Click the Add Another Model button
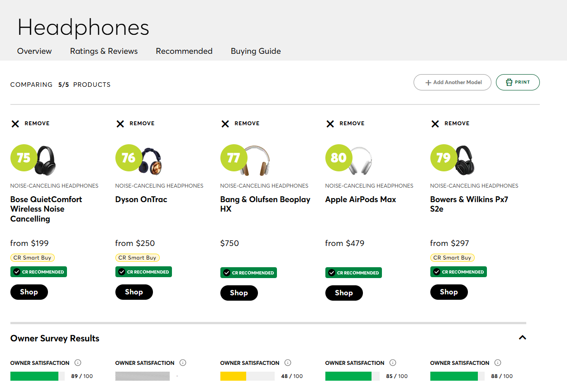Viewport: 567px width, 392px height. (452, 82)
